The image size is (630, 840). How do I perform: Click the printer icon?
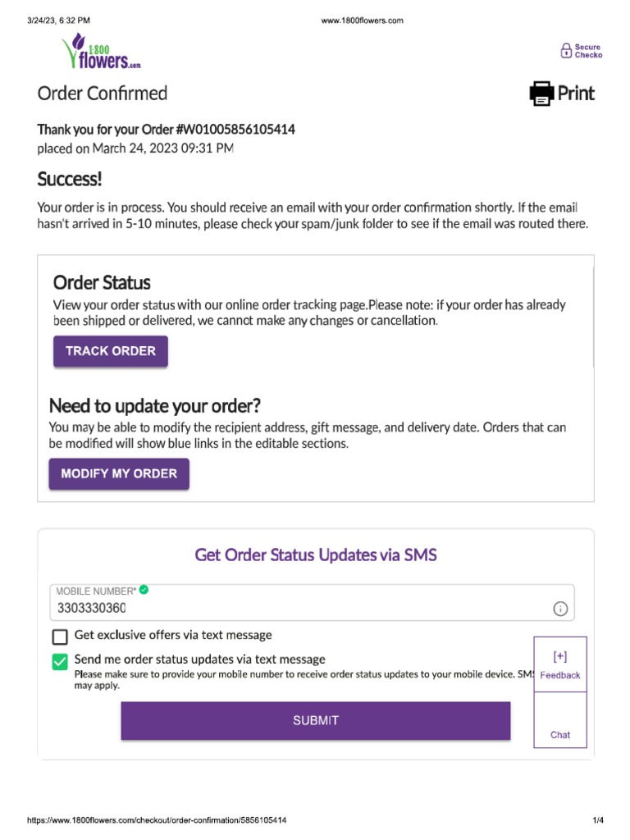coord(541,94)
